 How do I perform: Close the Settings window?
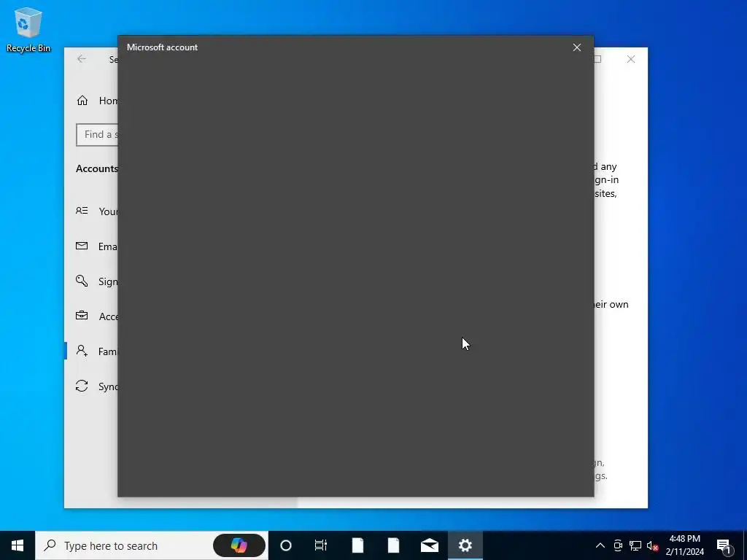coord(631,59)
